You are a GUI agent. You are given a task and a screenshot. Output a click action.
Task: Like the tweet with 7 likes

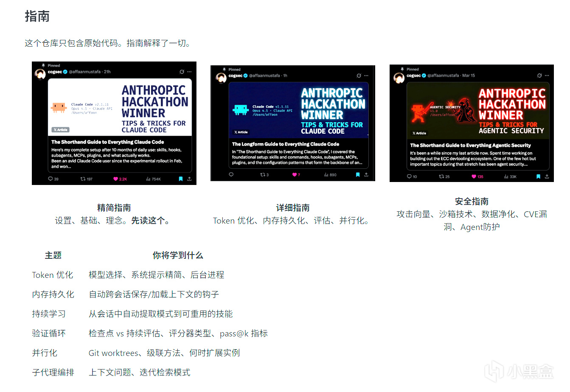[295, 175]
